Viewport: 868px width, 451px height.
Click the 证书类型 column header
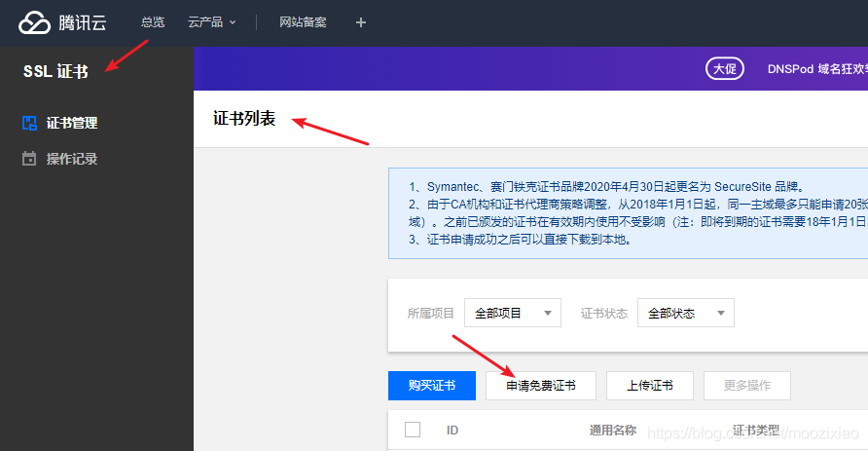(x=756, y=431)
